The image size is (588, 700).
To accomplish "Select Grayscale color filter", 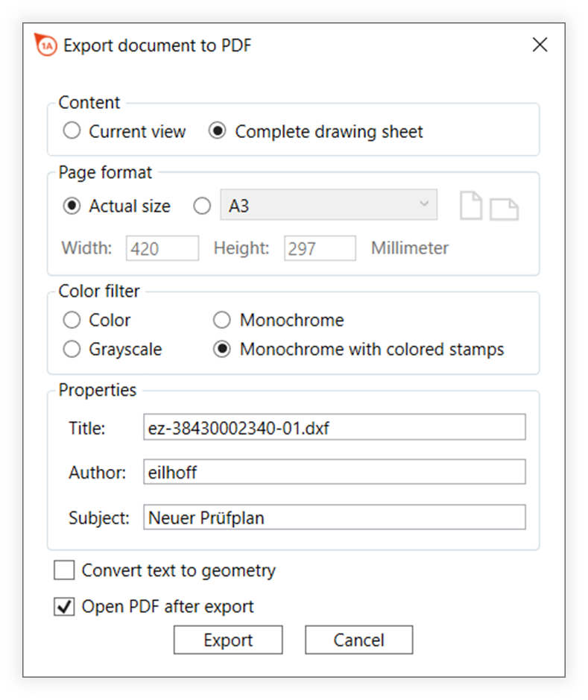I will click(x=72, y=350).
